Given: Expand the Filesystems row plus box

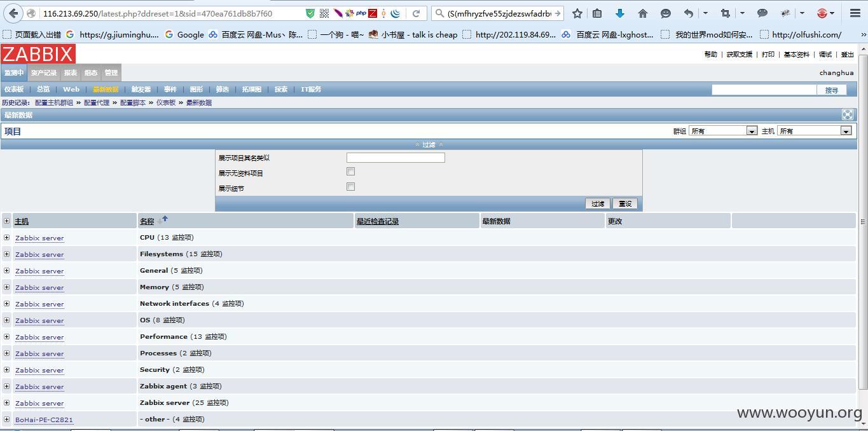Looking at the screenshot, I should (x=7, y=254).
